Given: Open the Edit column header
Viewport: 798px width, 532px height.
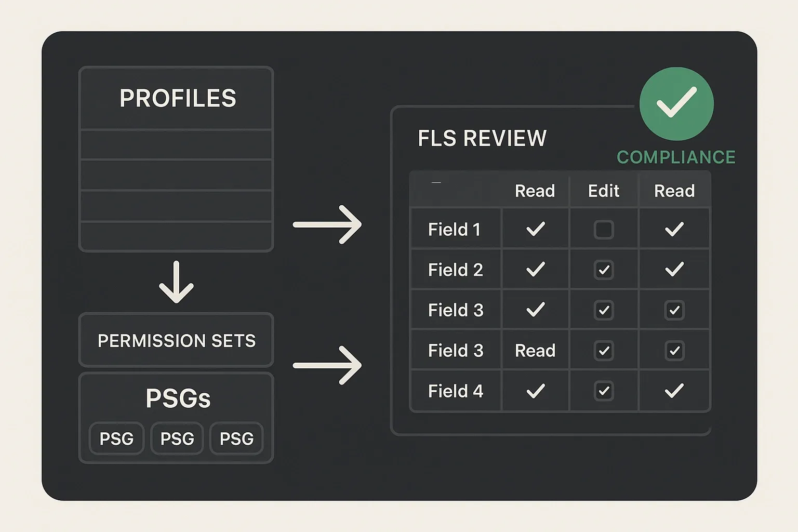Looking at the screenshot, I should tap(604, 191).
